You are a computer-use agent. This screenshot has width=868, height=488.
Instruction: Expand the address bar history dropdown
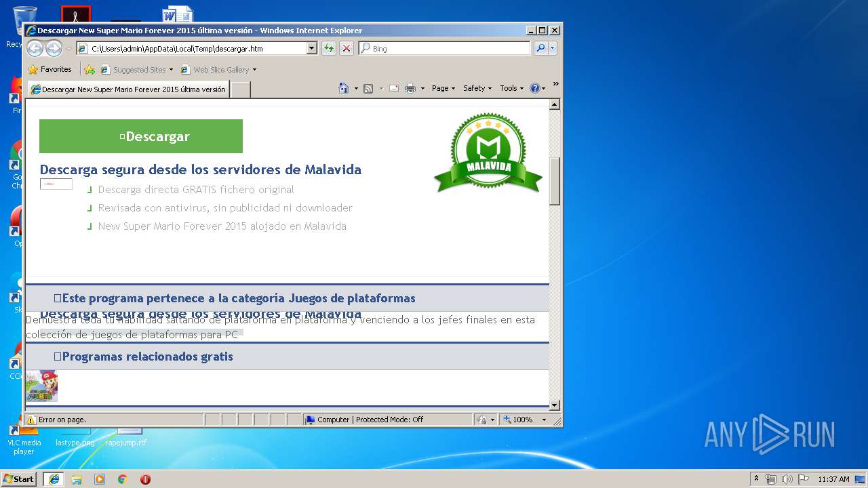(312, 49)
